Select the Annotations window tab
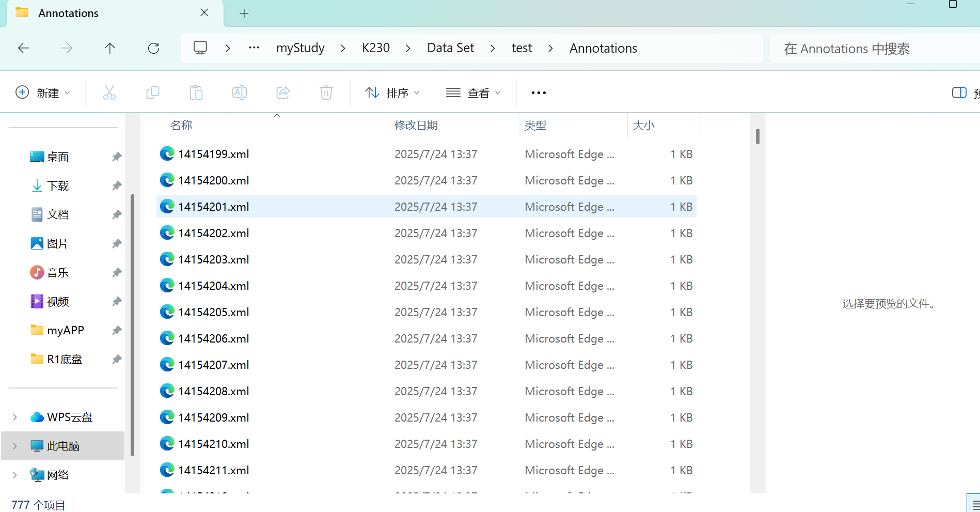Screen dimensions: 980x512 coord(115,13)
